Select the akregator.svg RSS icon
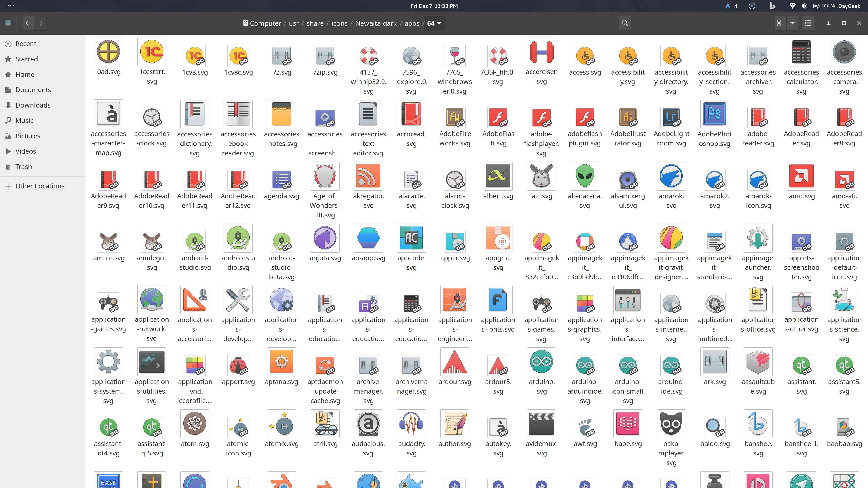The height and width of the screenshot is (488, 868). click(x=368, y=176)
